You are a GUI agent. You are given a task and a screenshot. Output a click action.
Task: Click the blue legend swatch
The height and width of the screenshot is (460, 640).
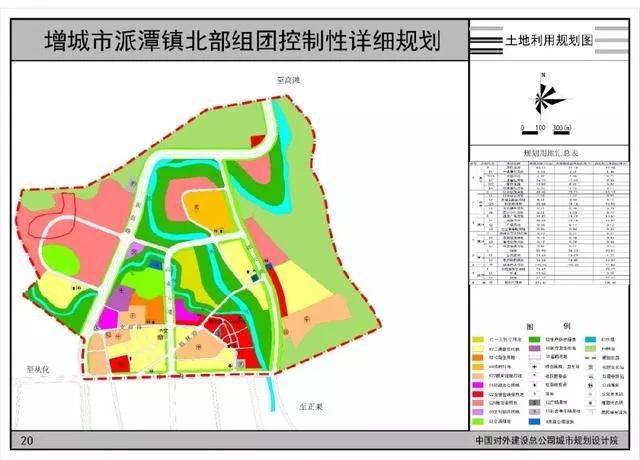click(534, 421)
